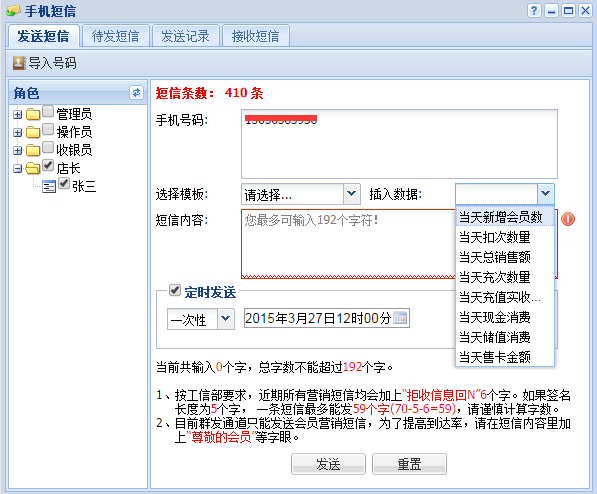The image size is (597, 494).
Task: Switch to the 发送记录 tab
Action: coord(185,36)
